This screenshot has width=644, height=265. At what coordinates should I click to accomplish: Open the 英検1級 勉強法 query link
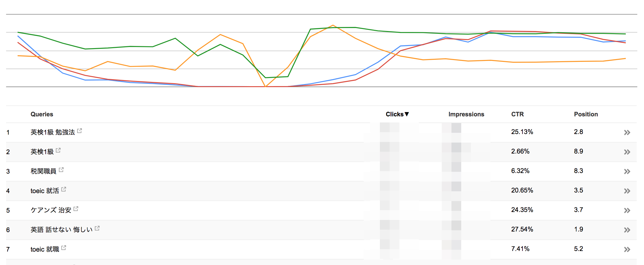tap(53, 132)
